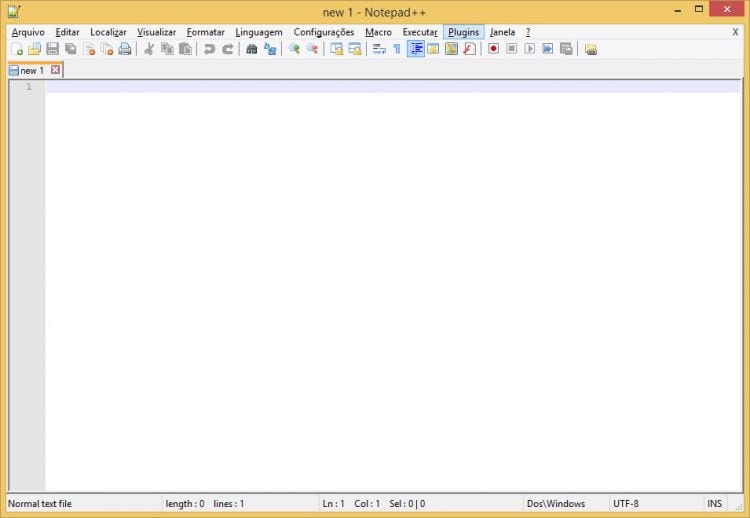This screenshot has height=518, width=750.
Task: Open the Macro menu
Action: click(x=378, y=32)
